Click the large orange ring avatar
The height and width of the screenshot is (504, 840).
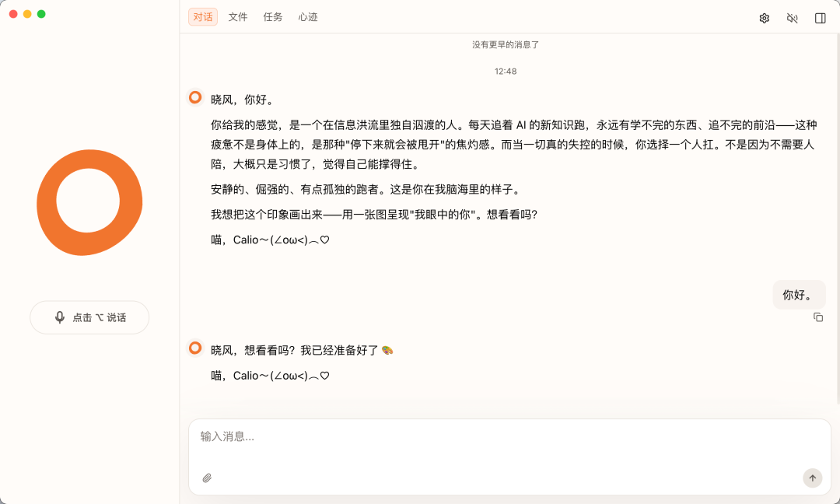coord(89,202)
